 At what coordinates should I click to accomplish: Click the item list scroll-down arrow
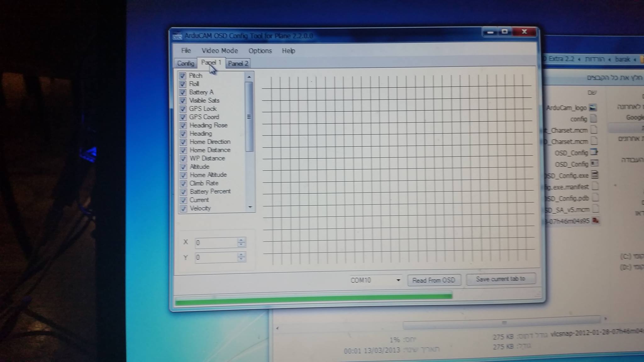coord(250,207)
